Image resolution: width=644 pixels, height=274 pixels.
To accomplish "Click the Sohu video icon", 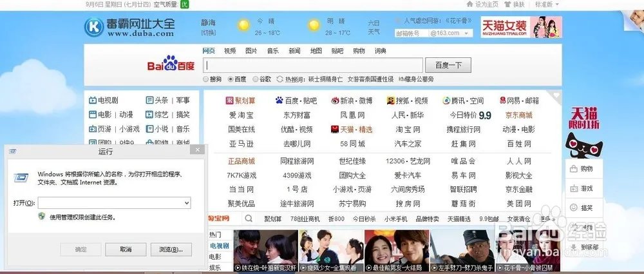I will 390,101.
